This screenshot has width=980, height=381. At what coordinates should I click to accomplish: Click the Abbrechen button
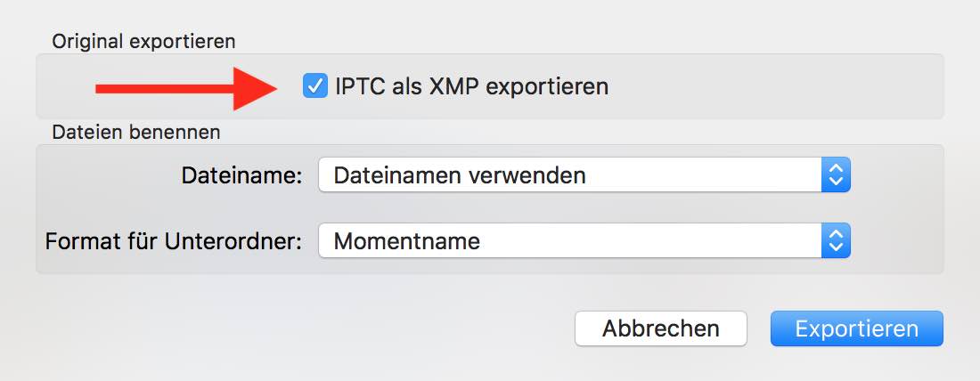(660, 328)
